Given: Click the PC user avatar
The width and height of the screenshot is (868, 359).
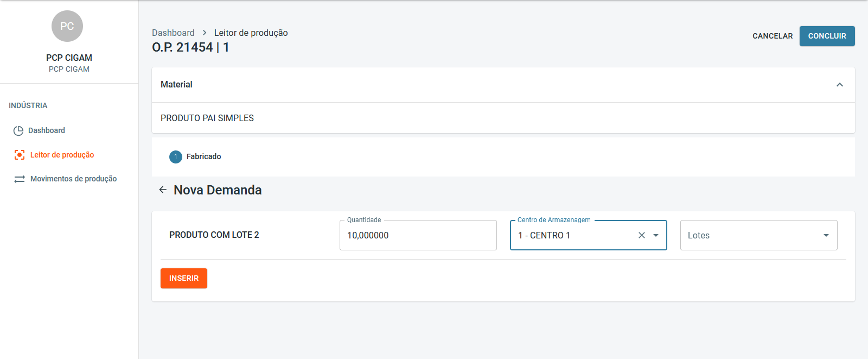Looking at the screenshot, I should pyautogui.click(x=67, y=26).
